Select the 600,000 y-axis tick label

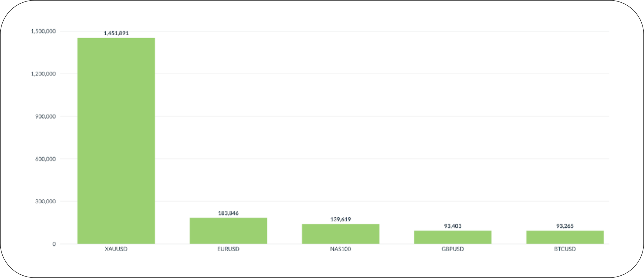click(x=45, y=159)
